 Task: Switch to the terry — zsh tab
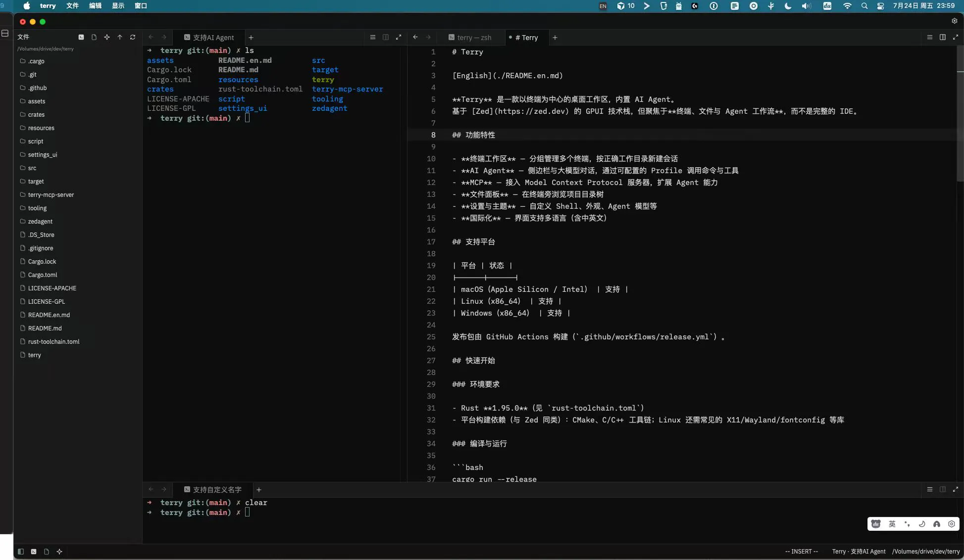pyautogui.click(x=470, y=38)
